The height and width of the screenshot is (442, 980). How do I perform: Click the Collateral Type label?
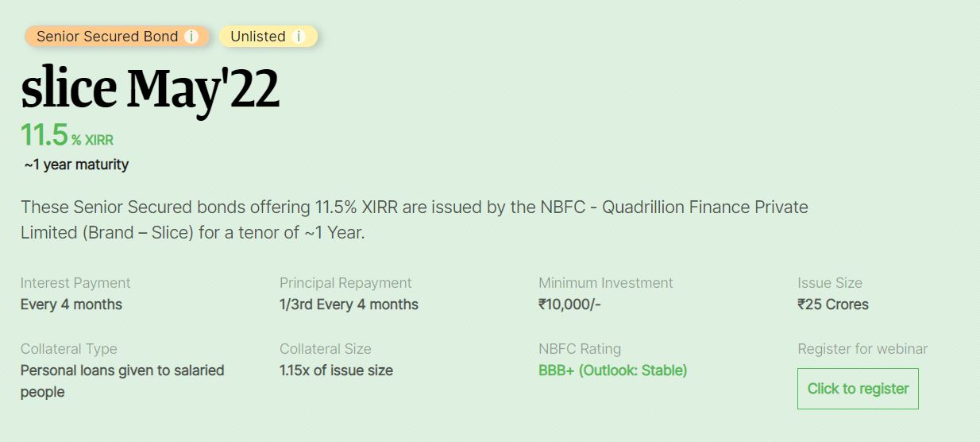(x=68, y=349)
